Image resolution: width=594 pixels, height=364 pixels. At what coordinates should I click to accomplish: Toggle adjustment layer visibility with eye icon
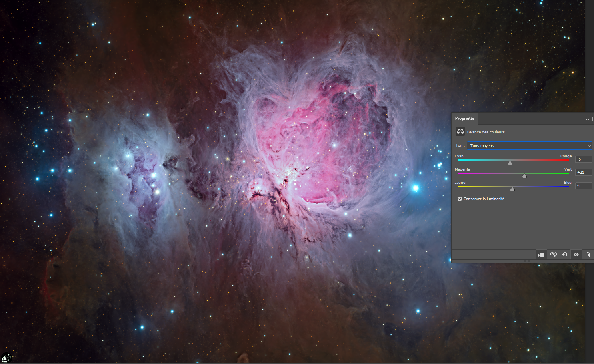pos(576,255)
